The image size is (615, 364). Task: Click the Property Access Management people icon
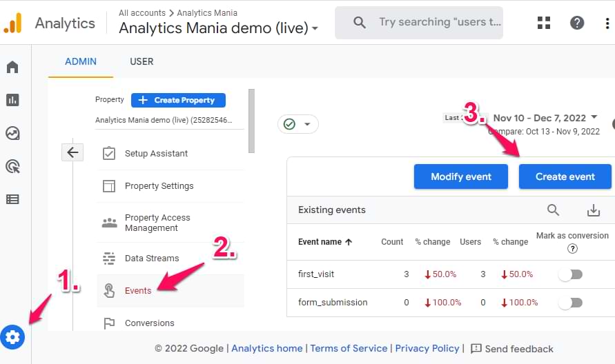110,223
